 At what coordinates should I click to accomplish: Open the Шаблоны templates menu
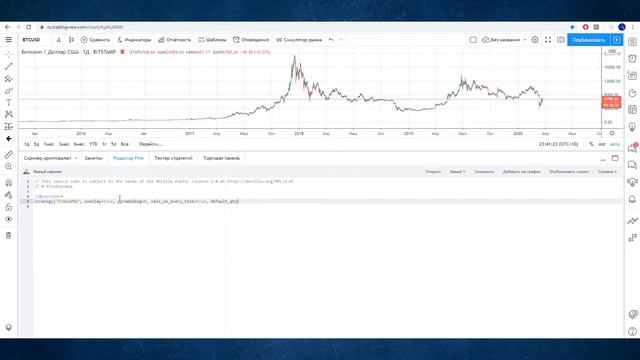point(212,40)
